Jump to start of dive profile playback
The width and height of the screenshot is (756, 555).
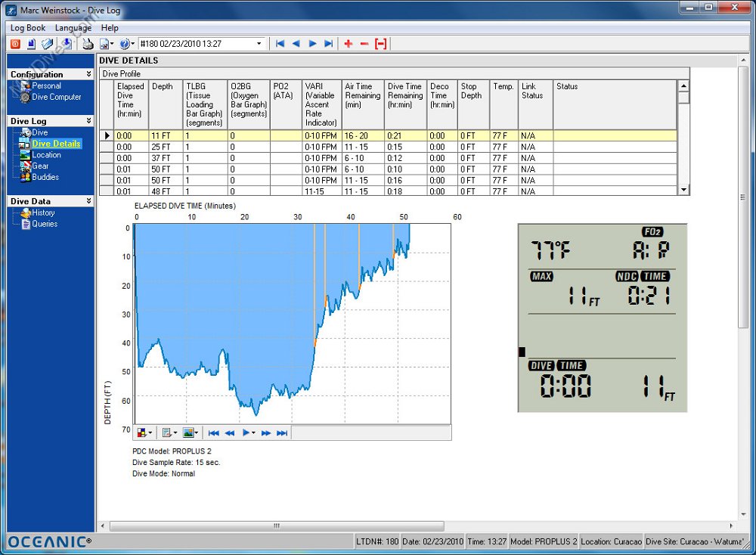[x=213, y=433]
